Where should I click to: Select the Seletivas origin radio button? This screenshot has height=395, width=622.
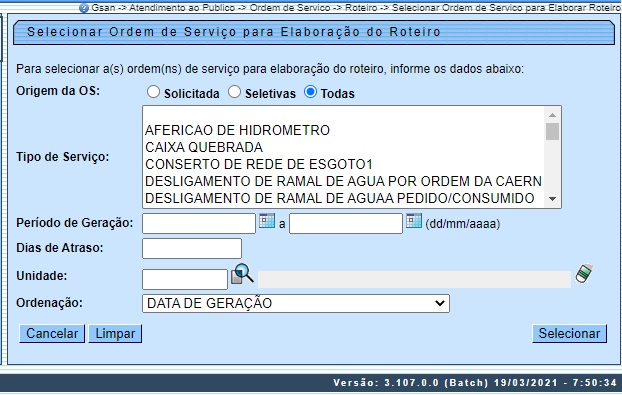pos(234,92)
